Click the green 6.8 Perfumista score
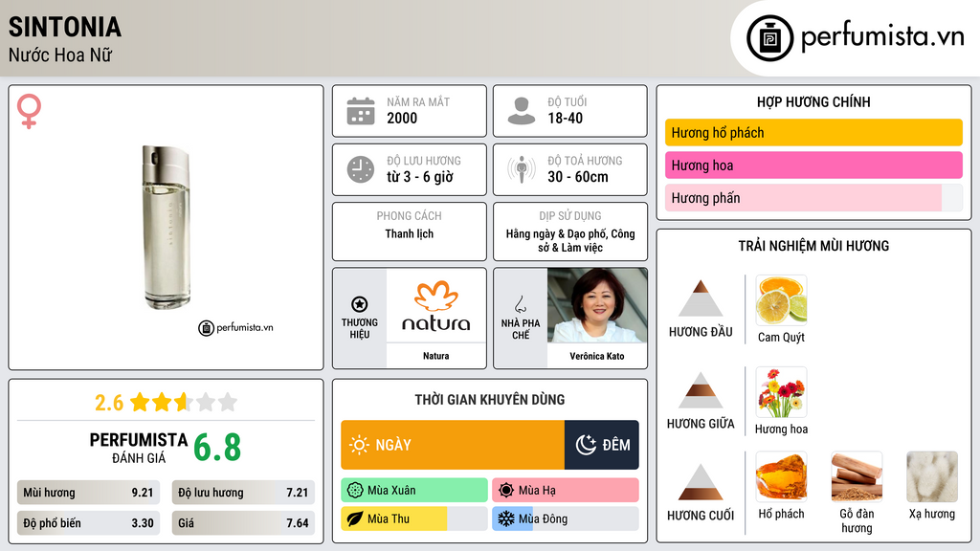Screen dimensions: 980x551 tap(217, 448)
